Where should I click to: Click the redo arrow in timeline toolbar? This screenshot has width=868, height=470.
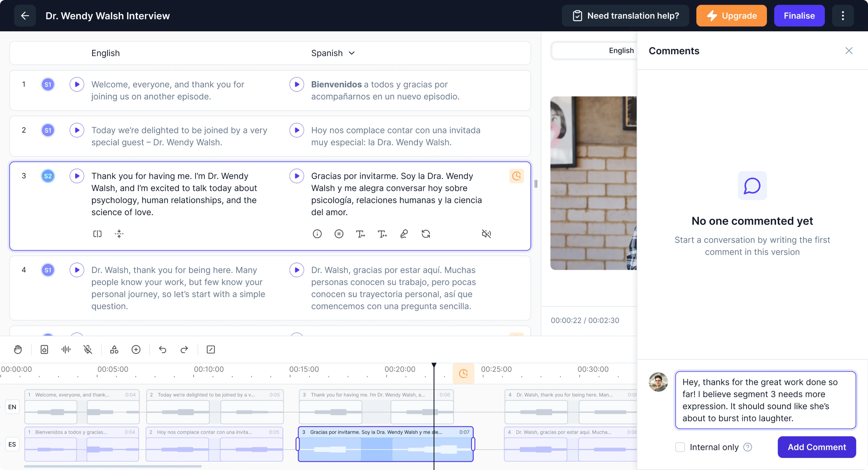(184, 349)
